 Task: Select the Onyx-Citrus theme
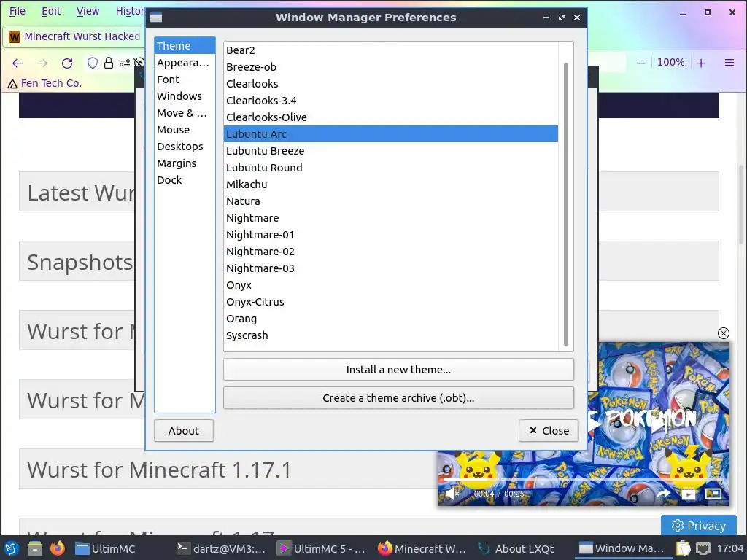391,302
